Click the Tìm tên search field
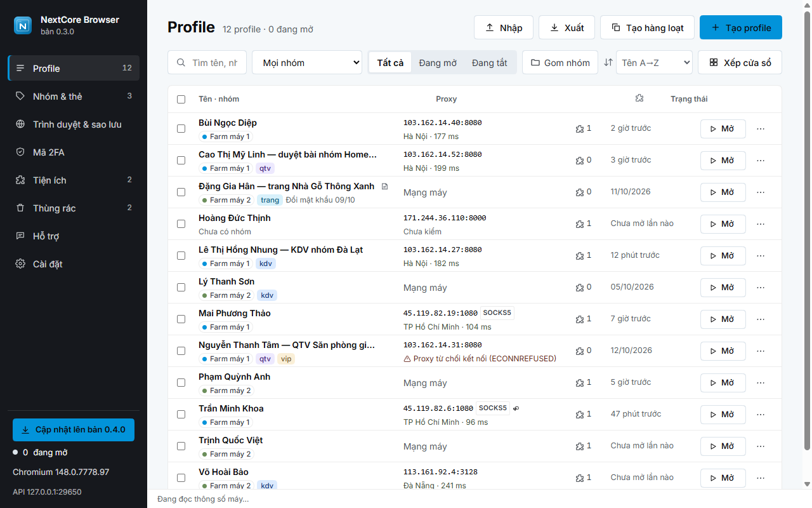The image size is (812, 508). [x=207, y=62]
